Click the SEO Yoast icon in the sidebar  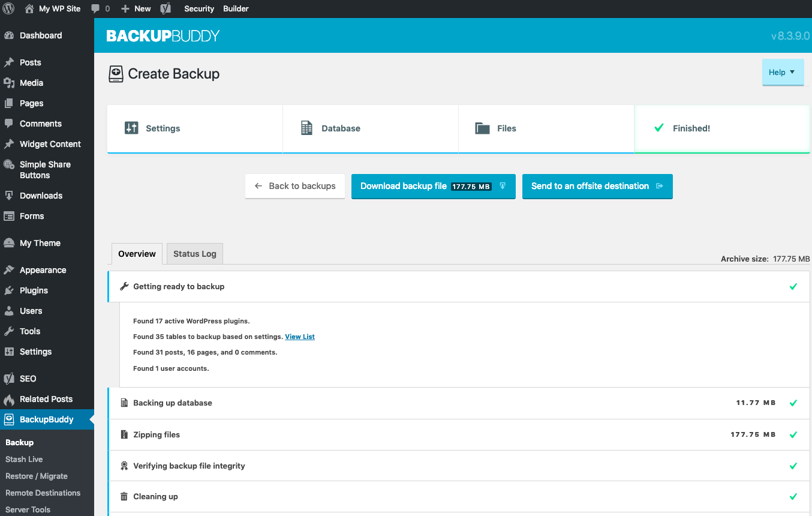(9, 379)
